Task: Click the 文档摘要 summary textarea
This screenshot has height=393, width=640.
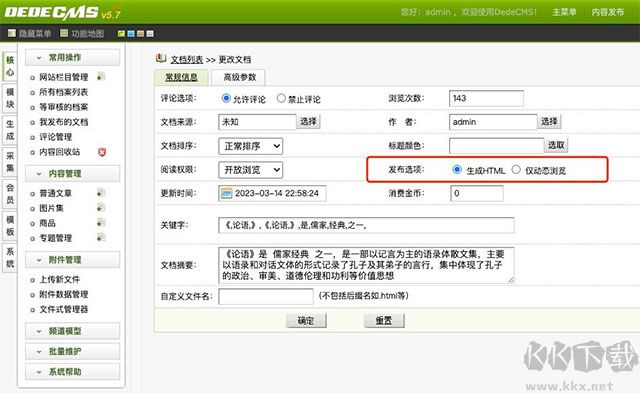Action: (x=366, y=265)
